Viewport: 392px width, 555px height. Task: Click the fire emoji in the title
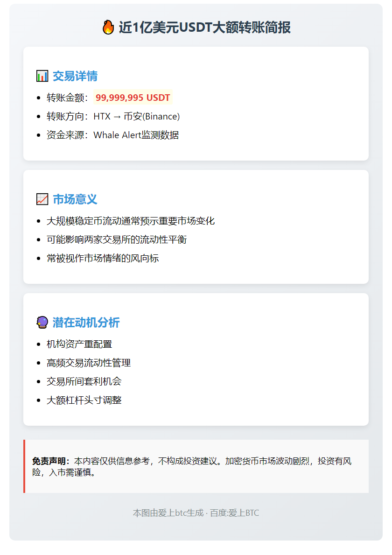pos(108,27)
